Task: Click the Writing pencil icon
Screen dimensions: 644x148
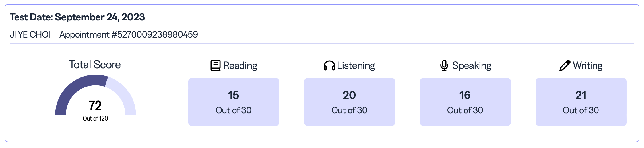Action: point(565,65)
